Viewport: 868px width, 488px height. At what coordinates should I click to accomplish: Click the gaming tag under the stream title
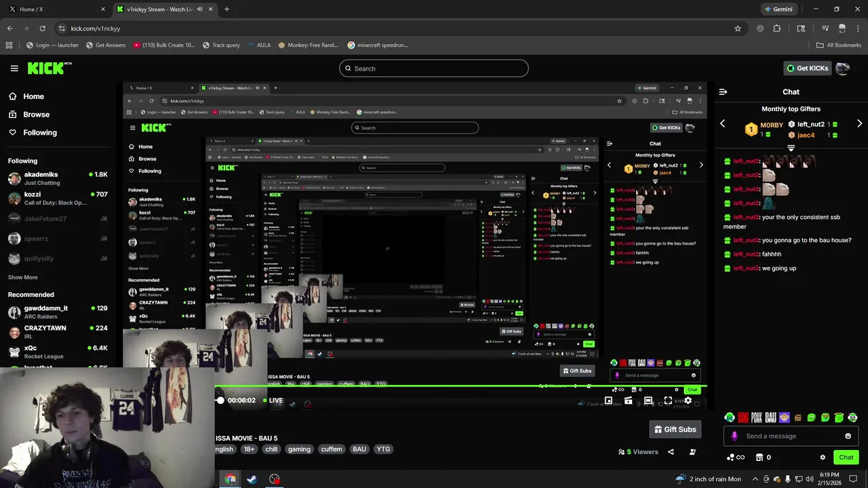[299, 449]
